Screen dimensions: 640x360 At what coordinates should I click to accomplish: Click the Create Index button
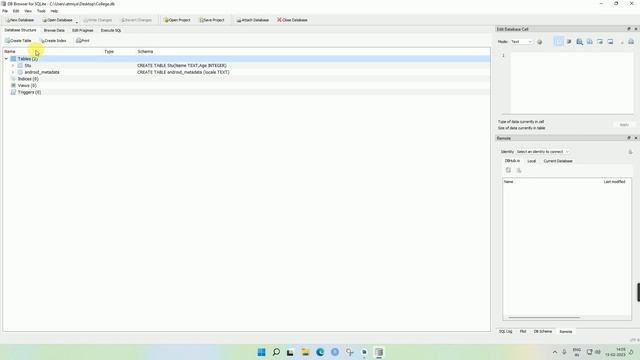point(53,41)
